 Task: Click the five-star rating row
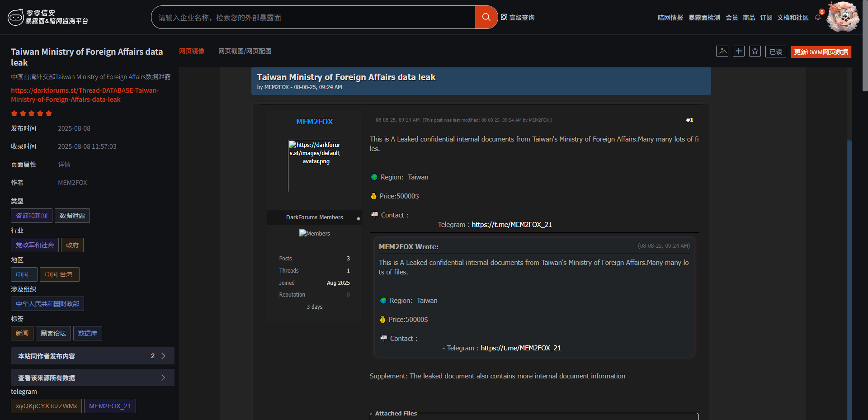[32, 113]
